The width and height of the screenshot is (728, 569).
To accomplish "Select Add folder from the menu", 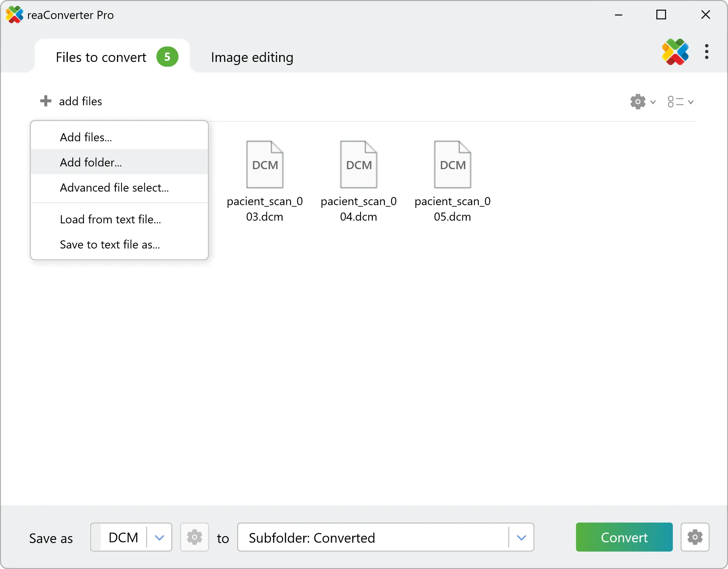I will click(91, 162).
